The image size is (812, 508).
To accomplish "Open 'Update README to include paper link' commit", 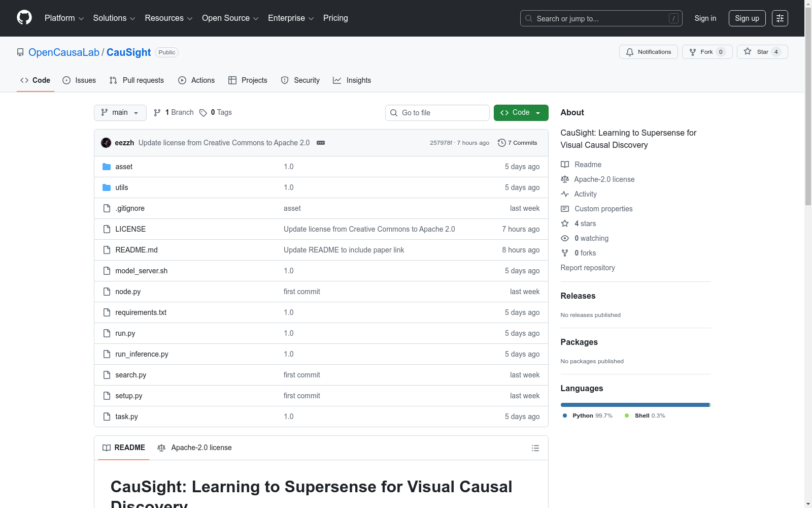I will 344,250.
